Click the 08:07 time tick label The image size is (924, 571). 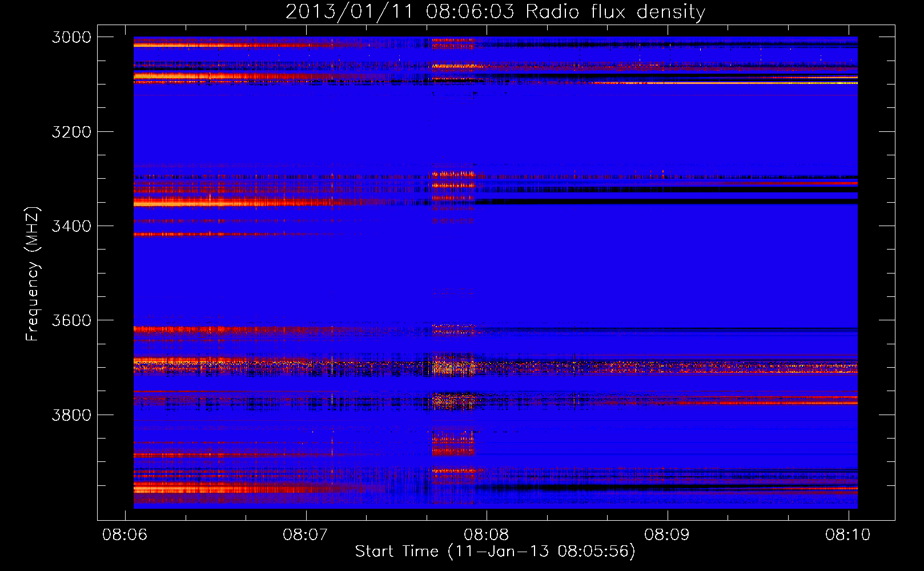[306, 534]
